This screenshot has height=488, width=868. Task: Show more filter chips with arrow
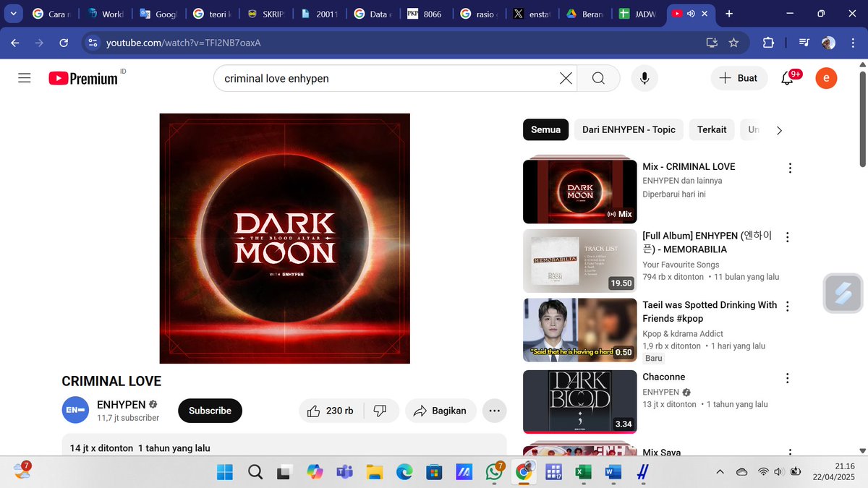point(779,131)
